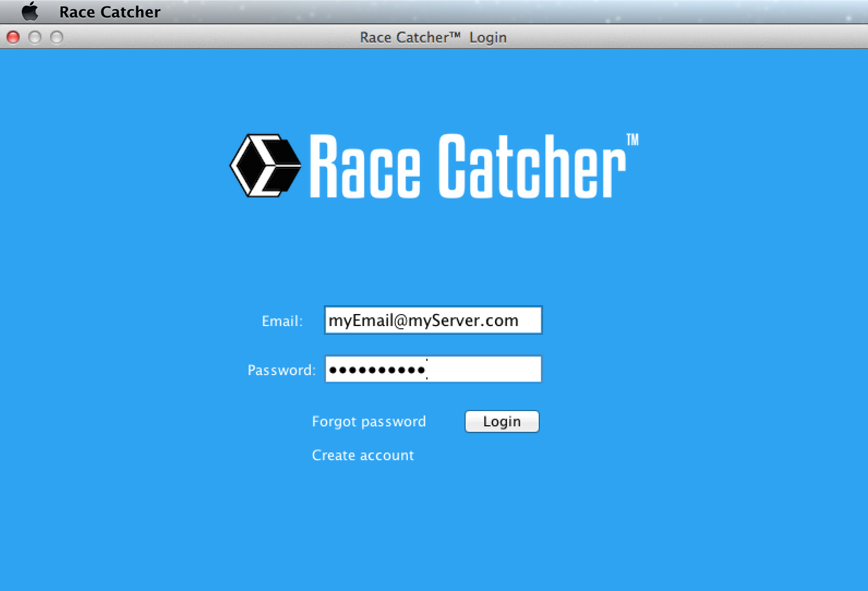The height and width of the screenshot is (591, 868).
Task: Click the Login button
Action: 502,421
